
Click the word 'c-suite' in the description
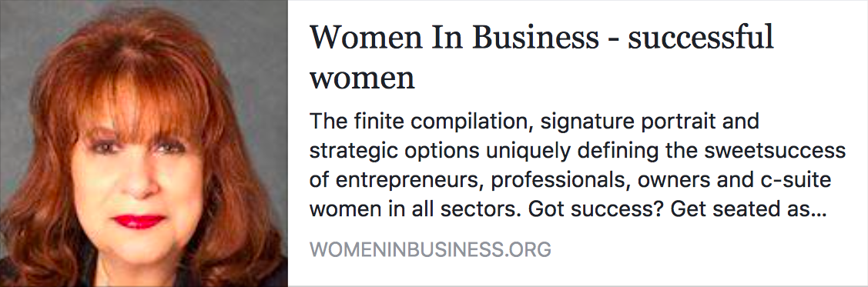(799, 180)
